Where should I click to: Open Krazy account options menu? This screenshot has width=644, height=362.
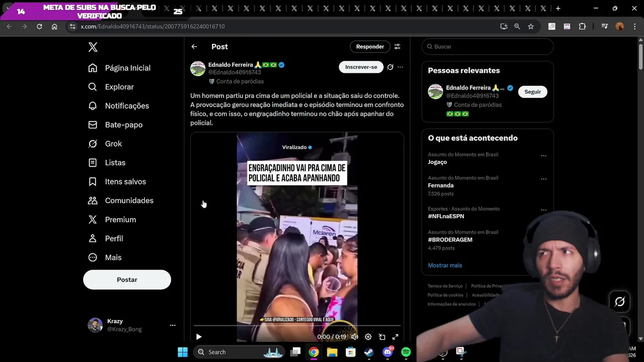pos(173,325)
